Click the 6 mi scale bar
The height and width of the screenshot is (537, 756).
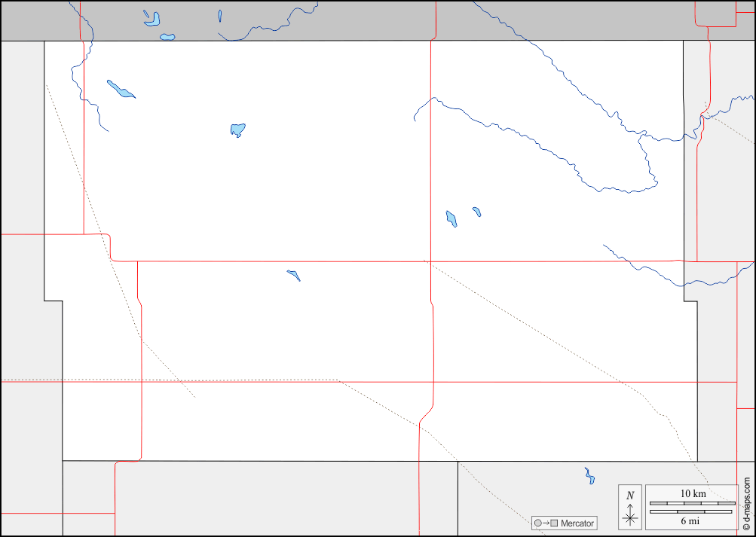[690, 512]
